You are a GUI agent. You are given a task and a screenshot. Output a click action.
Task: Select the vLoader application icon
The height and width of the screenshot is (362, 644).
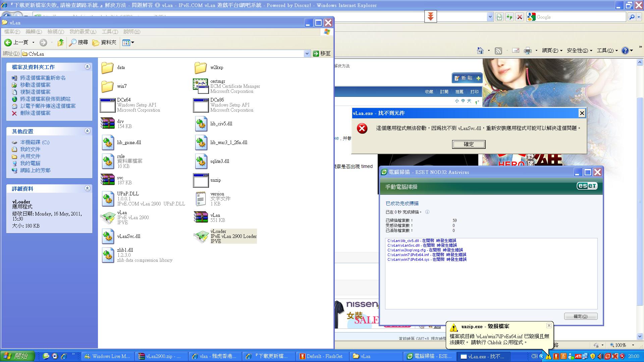click(x=201, y=236)
